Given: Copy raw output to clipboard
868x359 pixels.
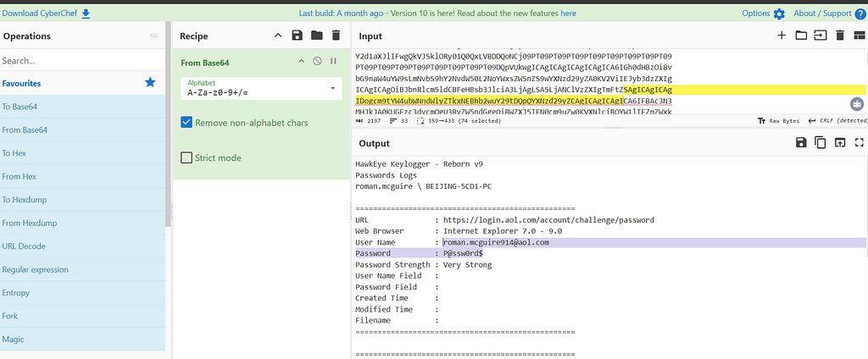Looking at the screenshot, I should pyautogui.click(x=821, y=143).
